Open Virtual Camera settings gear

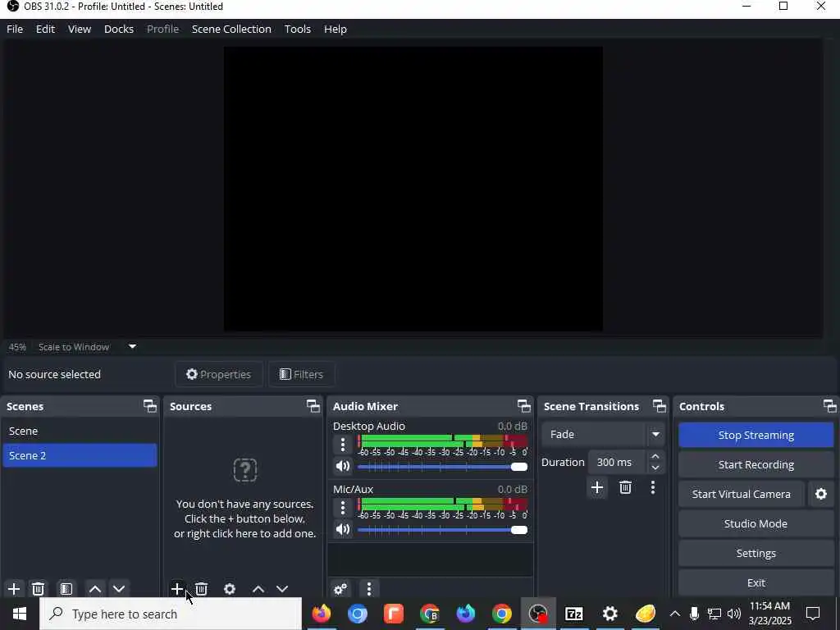click(x=820, y=494)
